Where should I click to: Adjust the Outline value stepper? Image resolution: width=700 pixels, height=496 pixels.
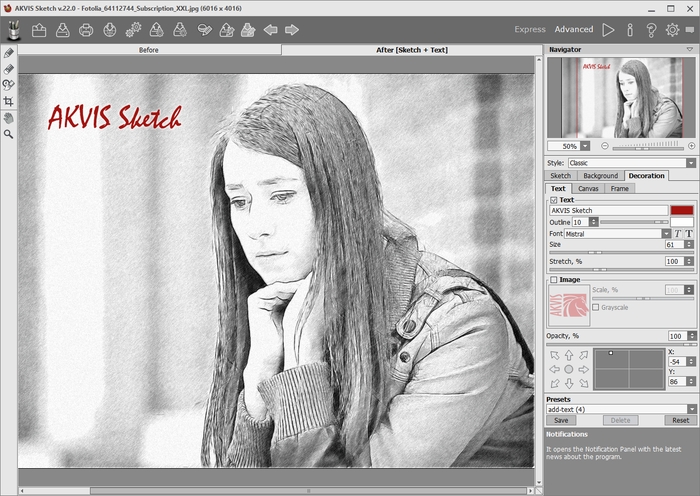coord(593,222)
